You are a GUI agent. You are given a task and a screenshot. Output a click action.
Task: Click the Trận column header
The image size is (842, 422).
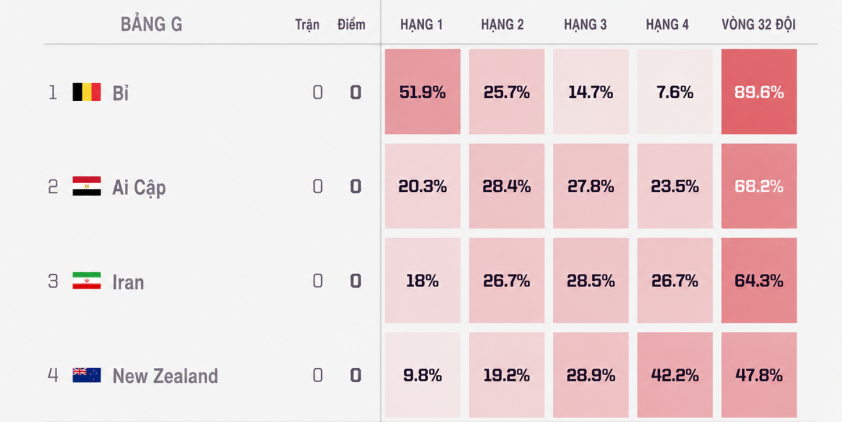[x=307, y=25]
